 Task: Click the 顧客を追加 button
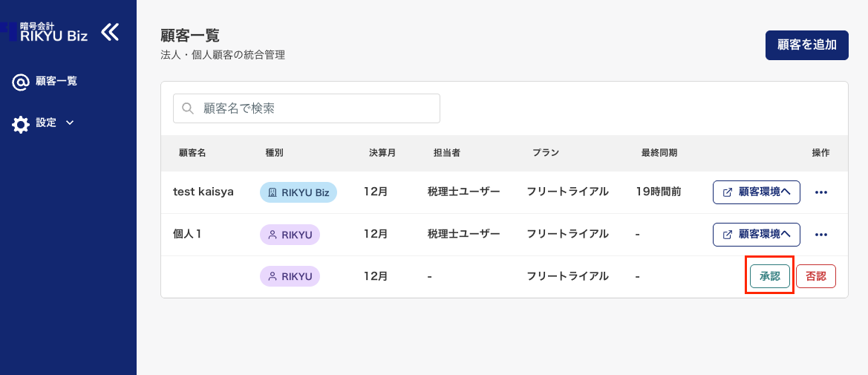806,45
